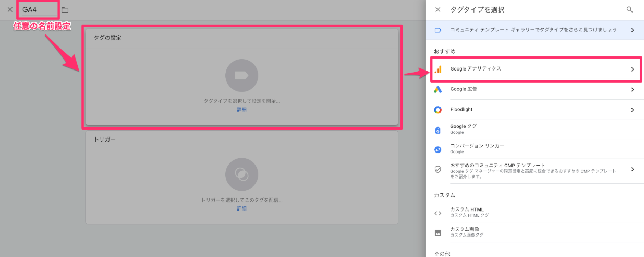
Task: Search tag types with magnifier icon
Action: tap(629, 9)
